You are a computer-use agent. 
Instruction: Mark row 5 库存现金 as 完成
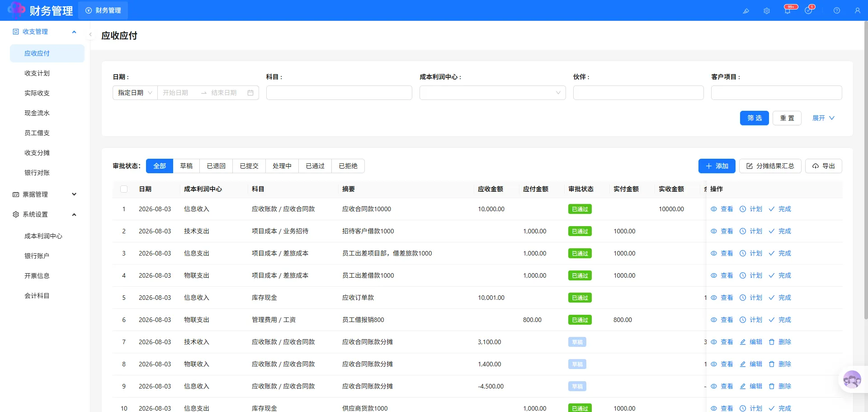[x=780, y=298]
